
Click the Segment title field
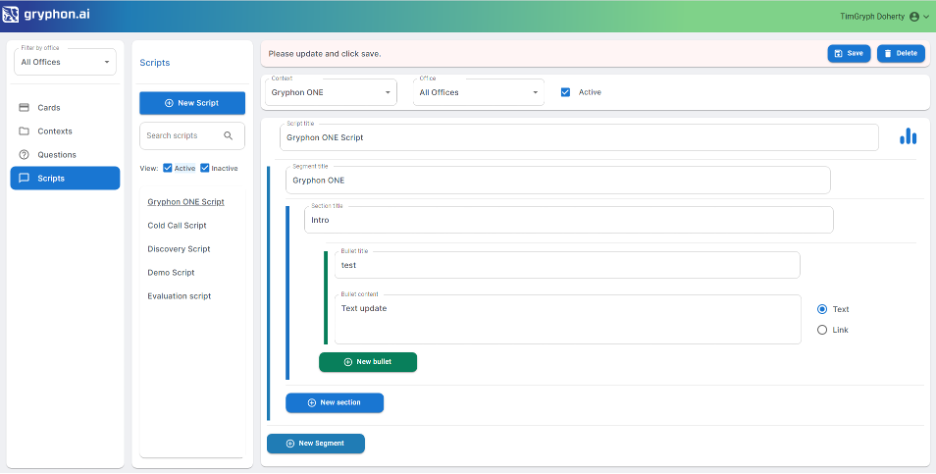tap(558, 180)
